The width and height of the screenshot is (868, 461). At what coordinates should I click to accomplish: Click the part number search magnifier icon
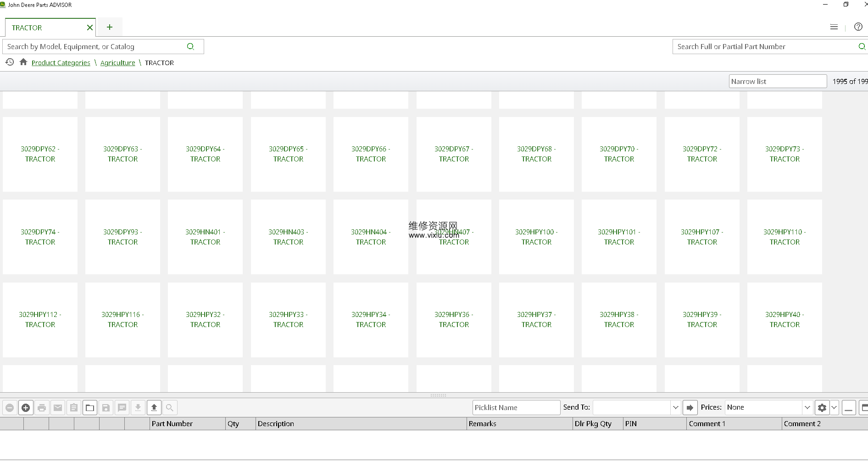click(x=862, y=46)
